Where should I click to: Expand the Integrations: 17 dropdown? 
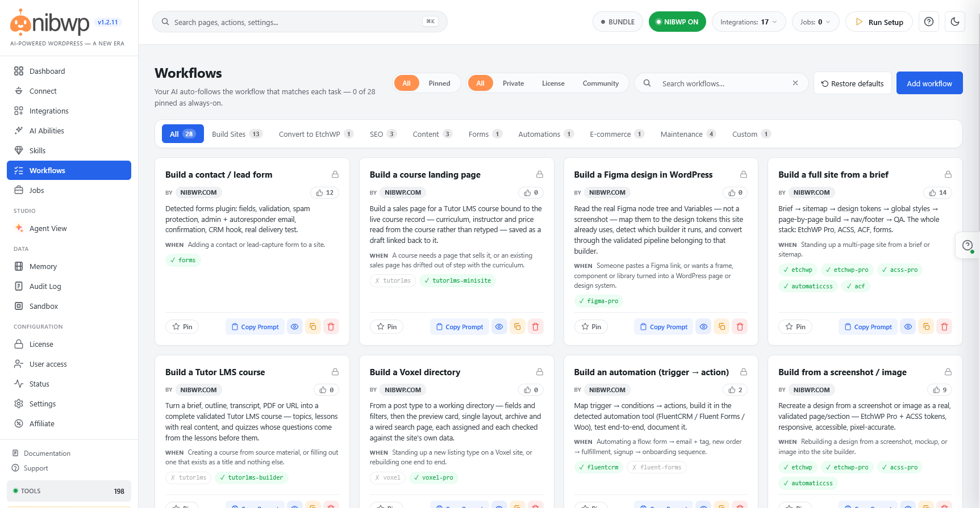(749, 22)
